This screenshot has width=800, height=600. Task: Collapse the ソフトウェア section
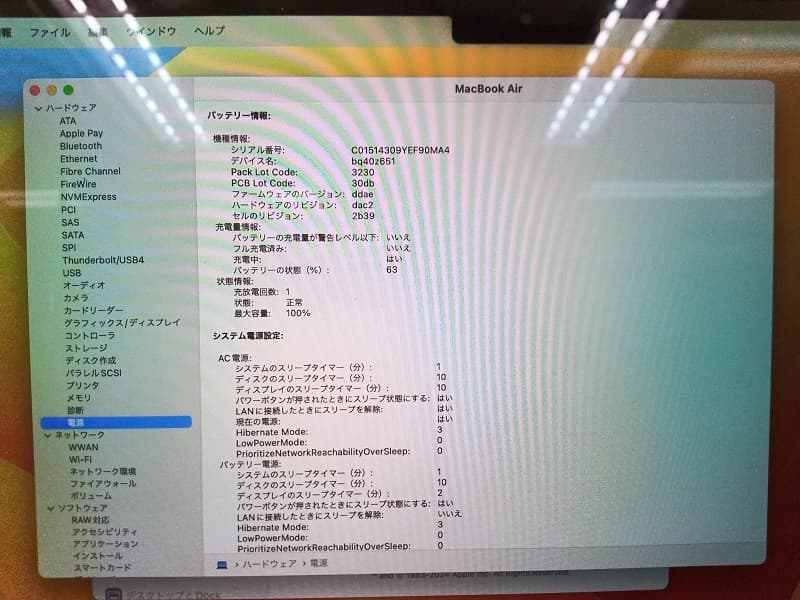click(x=51, y=509)
